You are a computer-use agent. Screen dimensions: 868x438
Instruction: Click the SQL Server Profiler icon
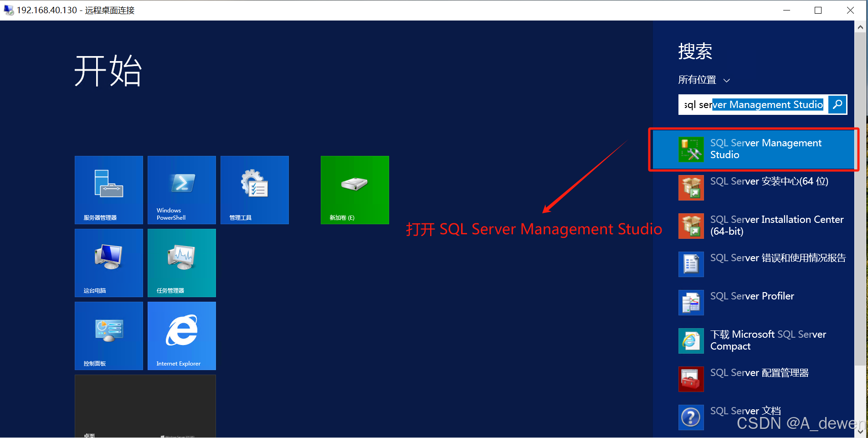[691, 303]
